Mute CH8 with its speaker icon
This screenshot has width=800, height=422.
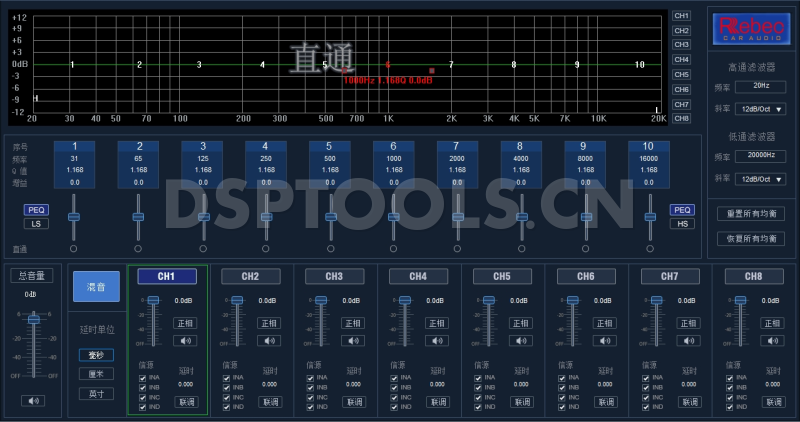pyautogui.click(x=773, y=340)
